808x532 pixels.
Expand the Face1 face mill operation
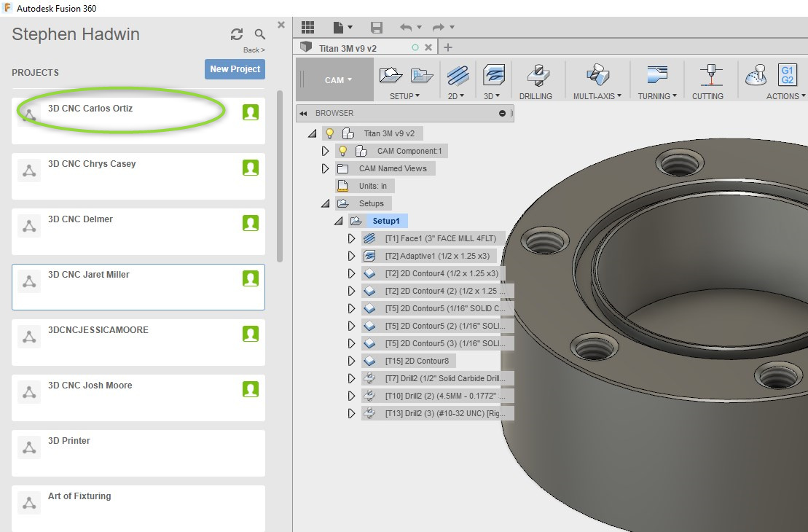352,238
